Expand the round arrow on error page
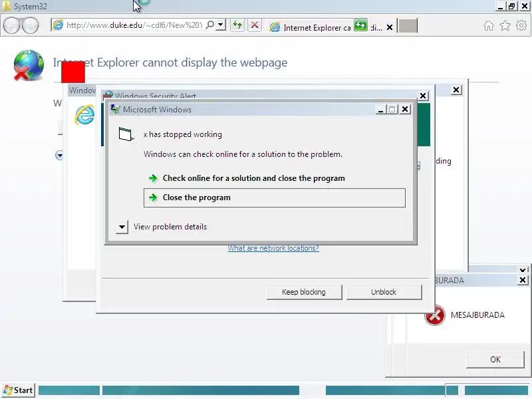 (x=59, y=156)
